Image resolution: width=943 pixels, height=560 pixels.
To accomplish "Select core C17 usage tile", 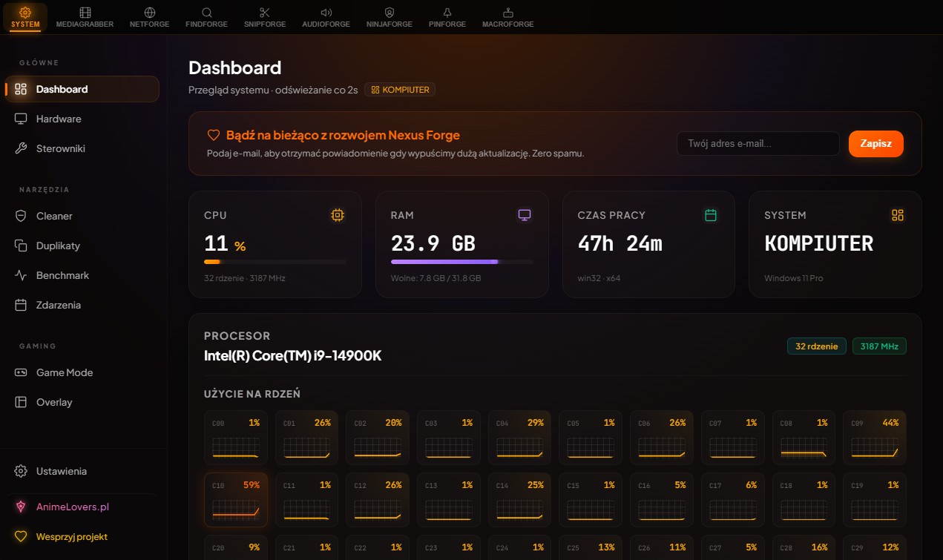I will pyautogui.click(x=733, y=500).
